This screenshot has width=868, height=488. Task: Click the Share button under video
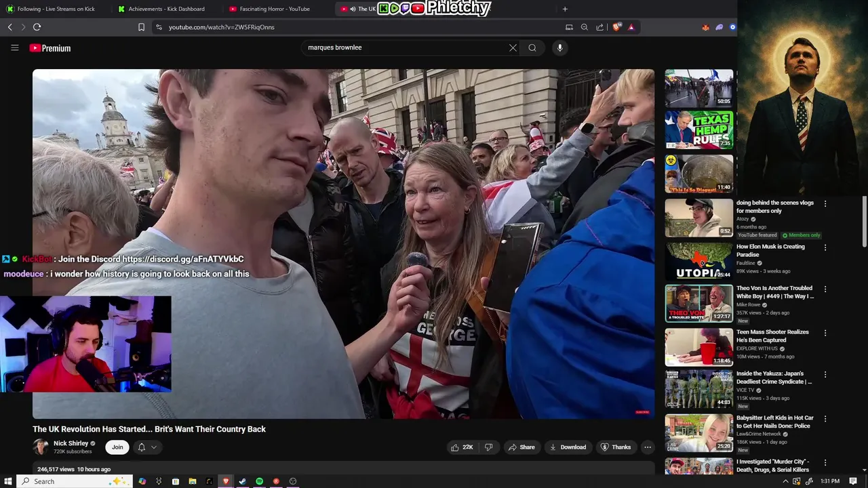tap(521, 447)
